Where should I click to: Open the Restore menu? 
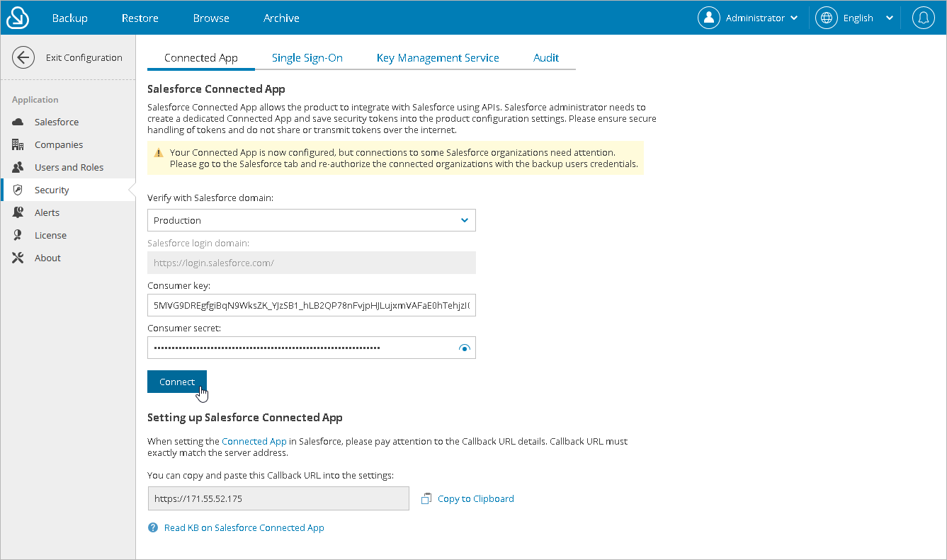(x=140, y=18)
